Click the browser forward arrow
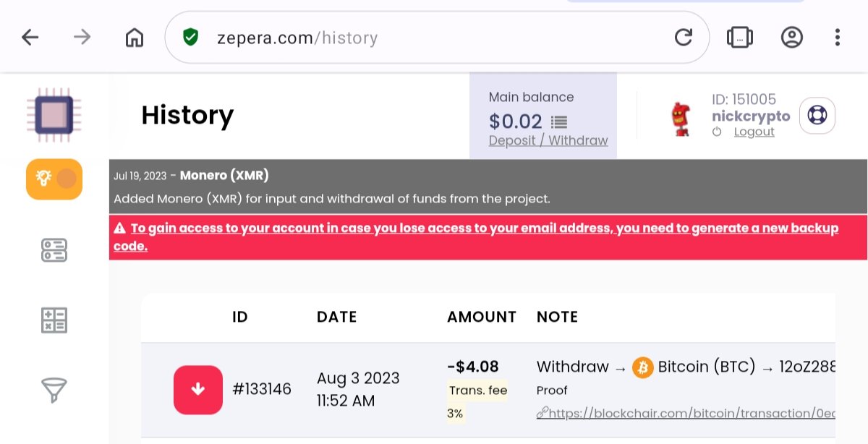 82,37
